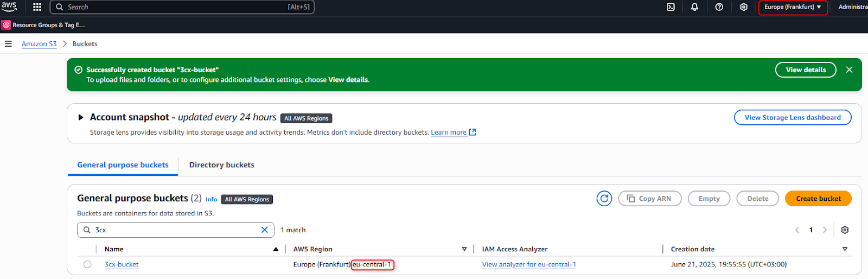The image size is (868, 279).
Task: Refresh the buckets list
Action: point(604,199)
